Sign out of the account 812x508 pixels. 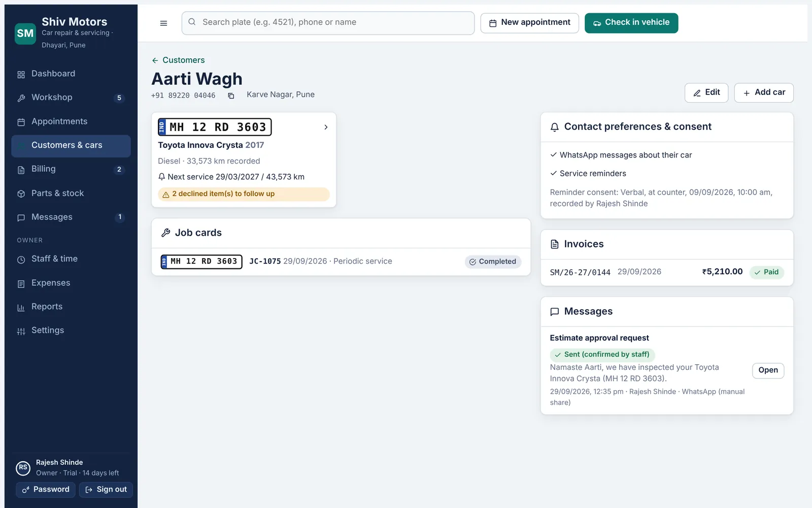tap(106, 490)
